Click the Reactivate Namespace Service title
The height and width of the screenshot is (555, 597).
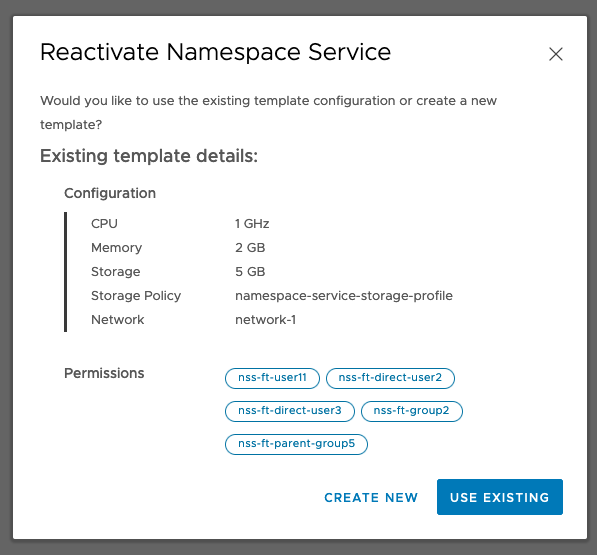tap(215, 52)
